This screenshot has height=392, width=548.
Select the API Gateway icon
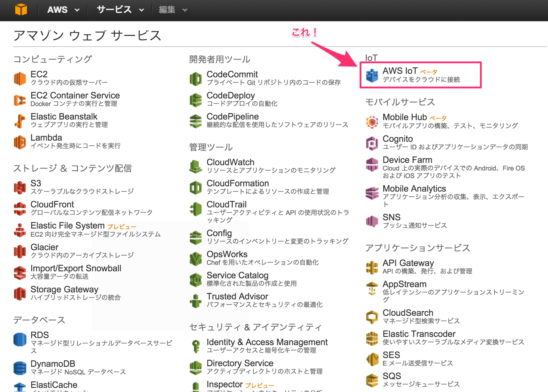[372, 267]
